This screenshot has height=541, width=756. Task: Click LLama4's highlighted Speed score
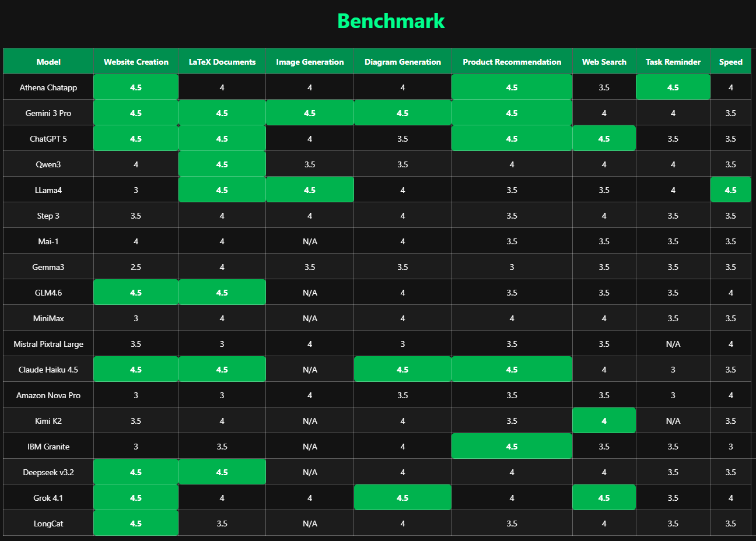[730, 190]
